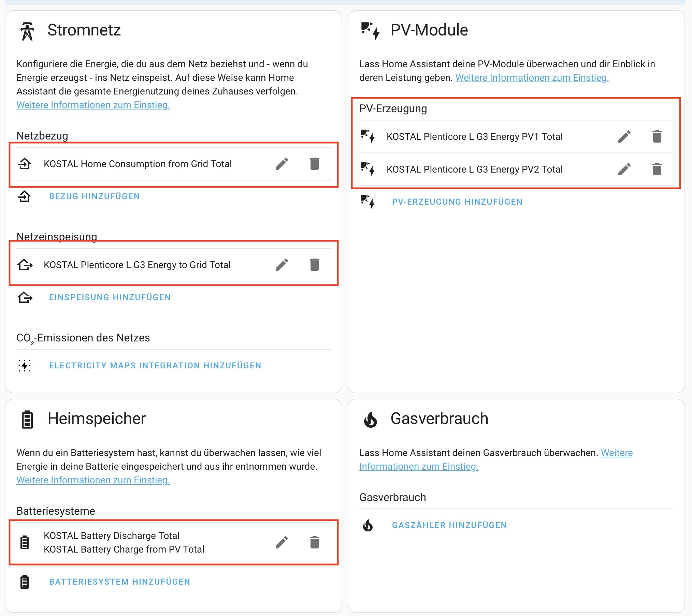Screen dimensions: 692x616
Task: Delete the Energy PV1 Total source
Action: click(x=657, y=136)
